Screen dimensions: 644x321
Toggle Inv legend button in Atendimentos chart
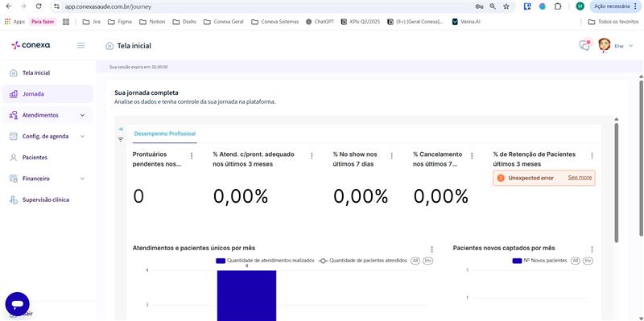(428, 261)
